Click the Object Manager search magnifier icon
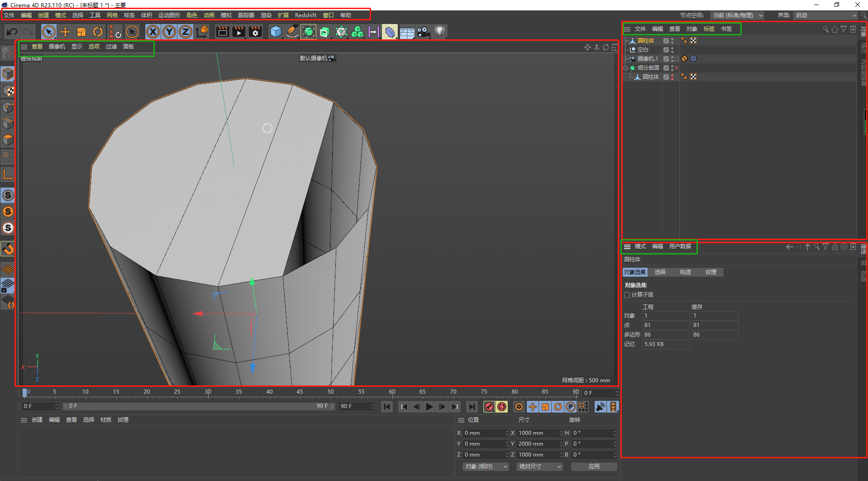This screenshot has height=481, width=868. pyautogui.click(x=826, y=29)
